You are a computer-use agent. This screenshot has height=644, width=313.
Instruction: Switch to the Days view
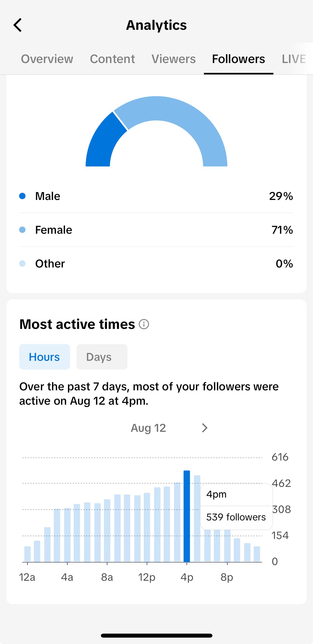point(102,357)
